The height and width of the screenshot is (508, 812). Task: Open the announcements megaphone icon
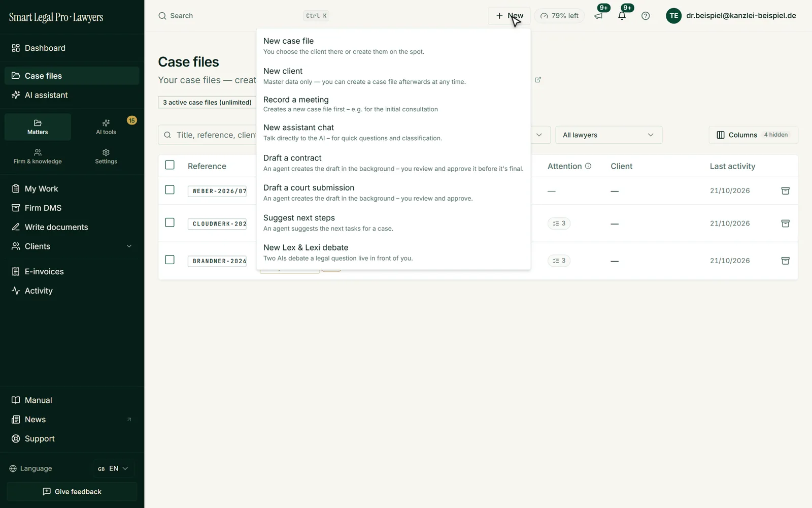tap(598, 16)
